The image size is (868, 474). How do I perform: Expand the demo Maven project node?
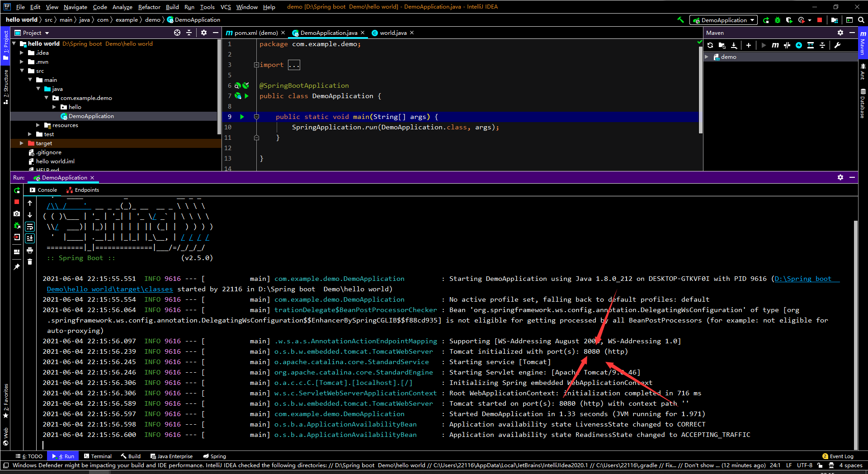coord(707,57)
